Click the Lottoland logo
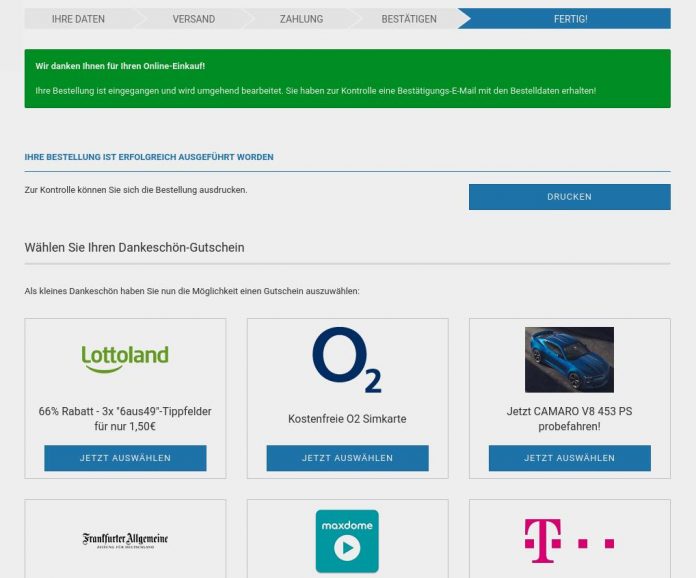This screenshot has height=578, width=696. point(125,359)
